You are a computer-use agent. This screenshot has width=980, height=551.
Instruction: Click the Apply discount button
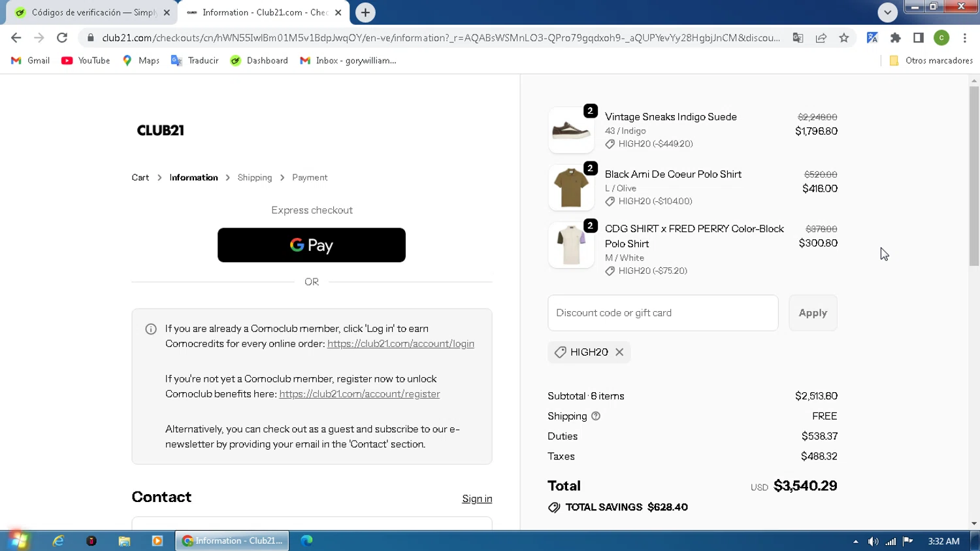(813, 313)
